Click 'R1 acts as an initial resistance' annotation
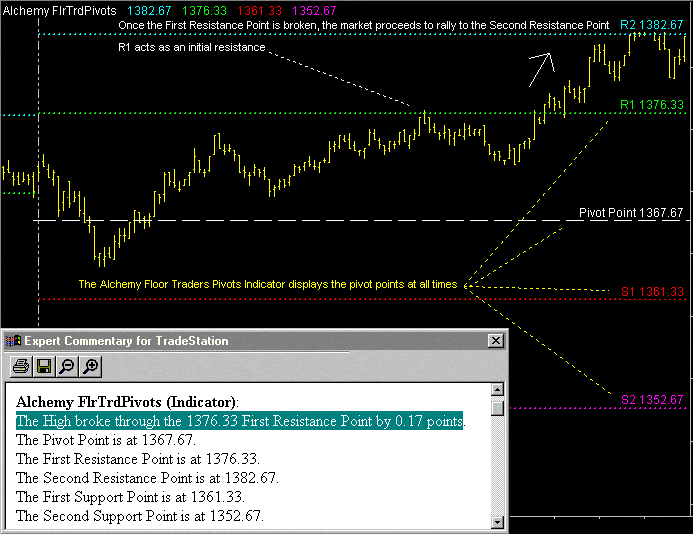Image resolution: width=693 pixels, height=534 pixels. pos(192,47)
